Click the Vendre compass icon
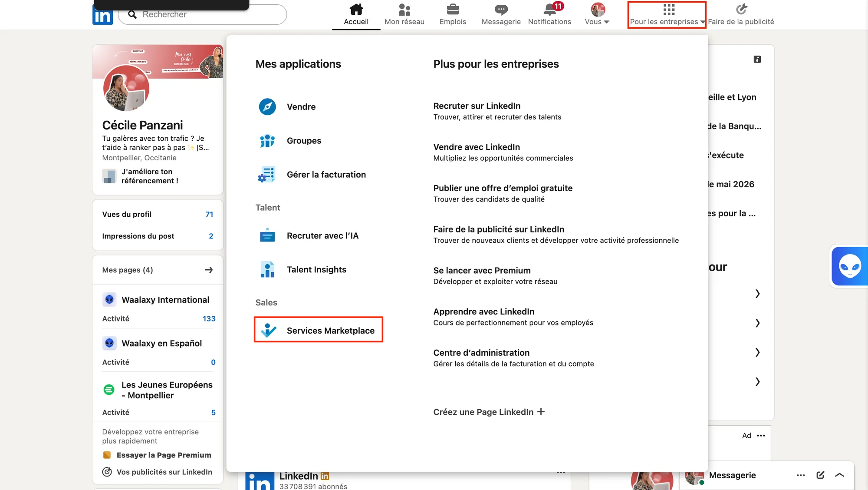This screenshot has height=490, width=868. (x=267, y=107)
